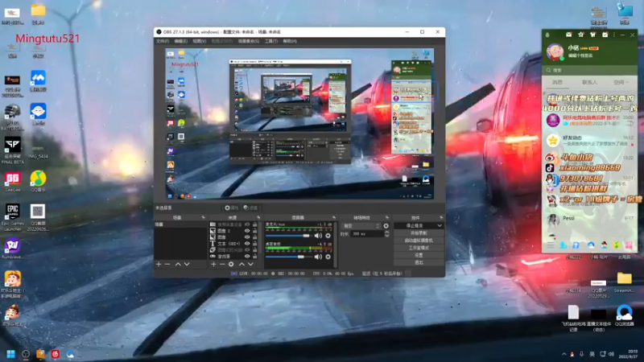Toggle the lock on the 文本 (GDI+) source
Image resolution: width=644 pixels, height=362 pixels.
tap(254, 244)
